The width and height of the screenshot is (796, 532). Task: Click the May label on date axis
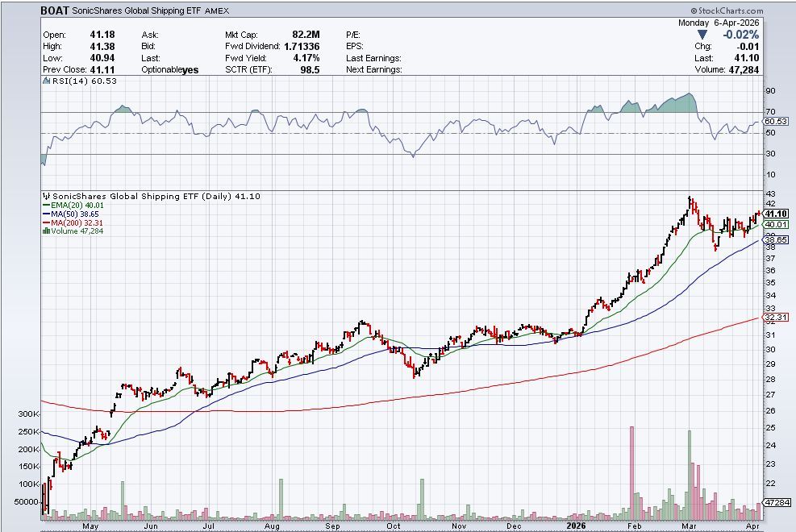coord(90,526)
